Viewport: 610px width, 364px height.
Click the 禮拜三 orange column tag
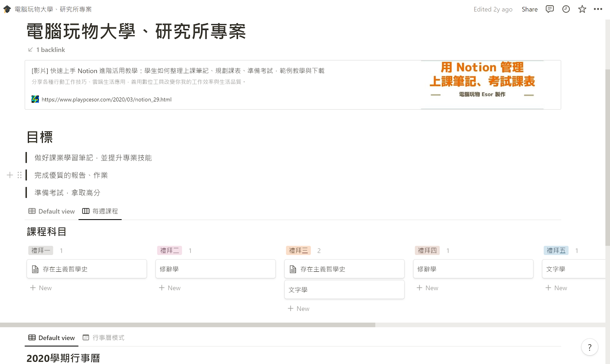[x=298, y=250]
